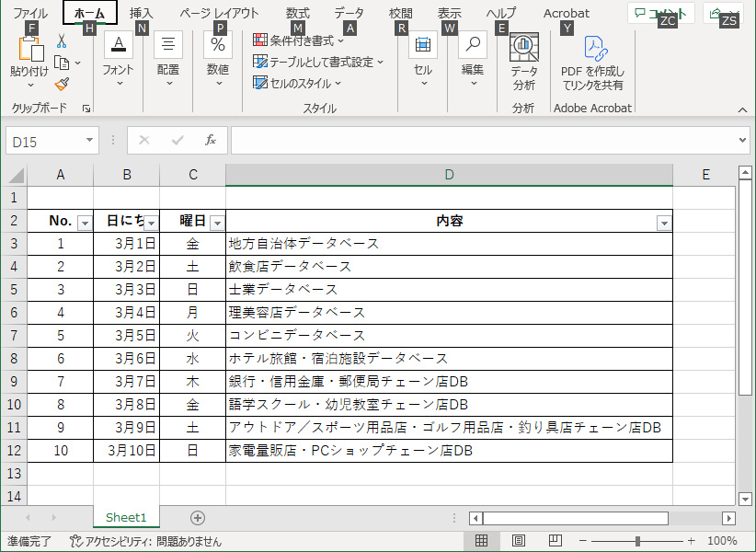Click the zoom slider handle

(637, 541)
